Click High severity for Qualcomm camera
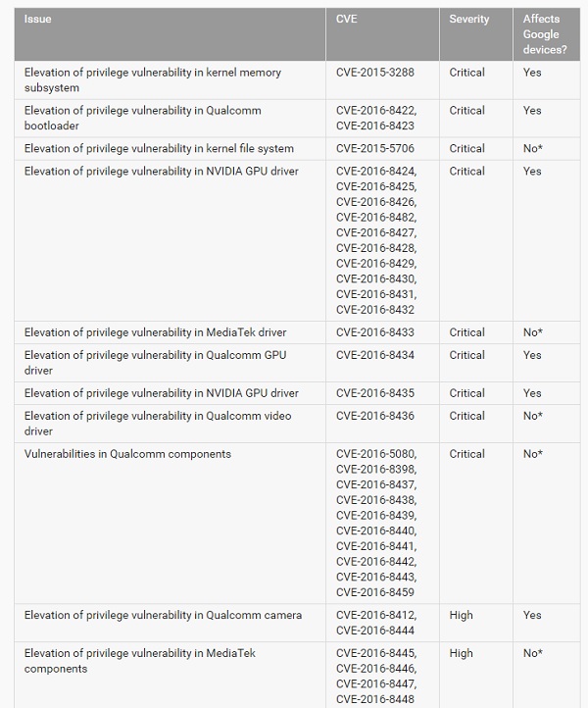The height and width of the screenshot is (708, 588). [x=461, y=615]
